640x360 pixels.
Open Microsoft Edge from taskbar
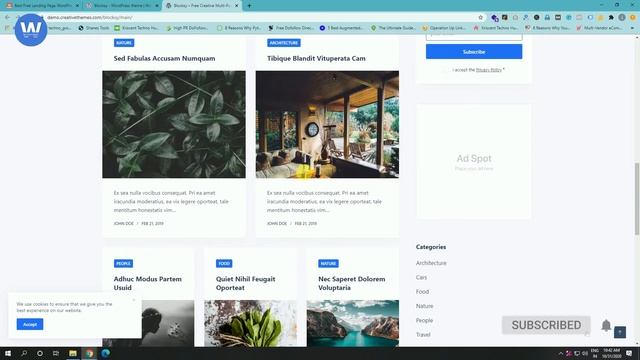tap(105, 353)
